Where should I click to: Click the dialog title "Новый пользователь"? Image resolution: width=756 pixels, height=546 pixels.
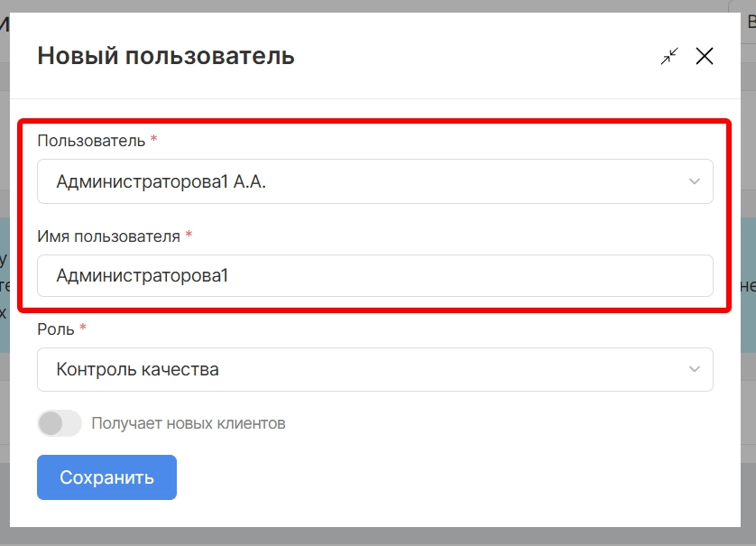click(x=166, y=56)
